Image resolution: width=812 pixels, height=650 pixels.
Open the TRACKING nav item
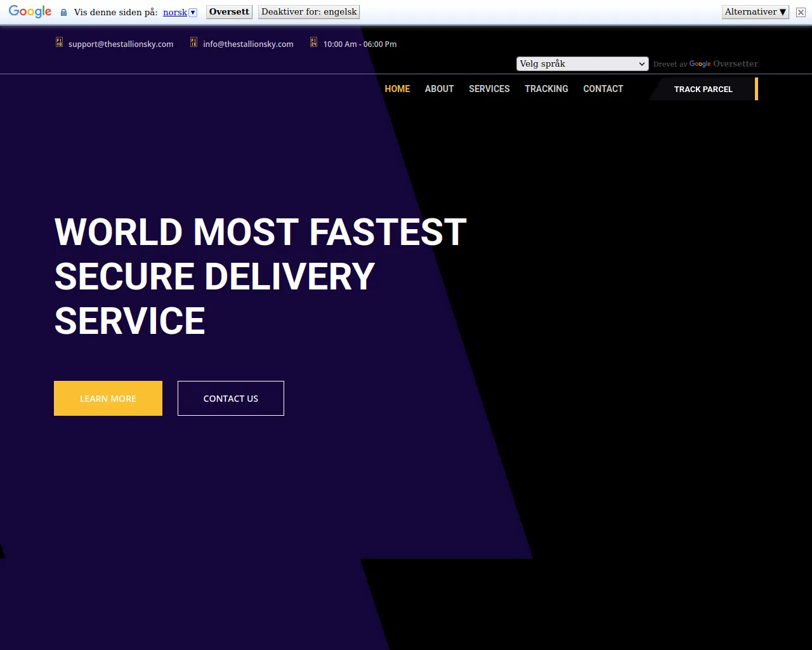point(546,89)
